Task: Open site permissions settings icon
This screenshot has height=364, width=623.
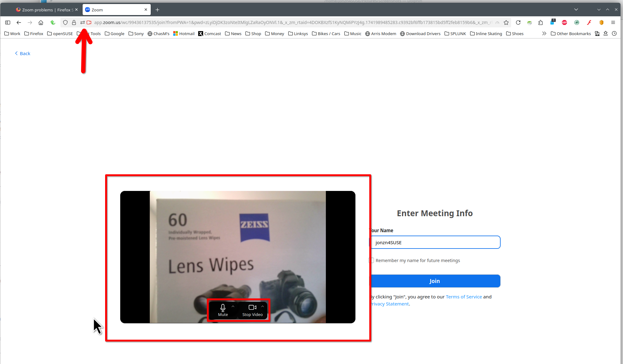Action: coord(83,22)
